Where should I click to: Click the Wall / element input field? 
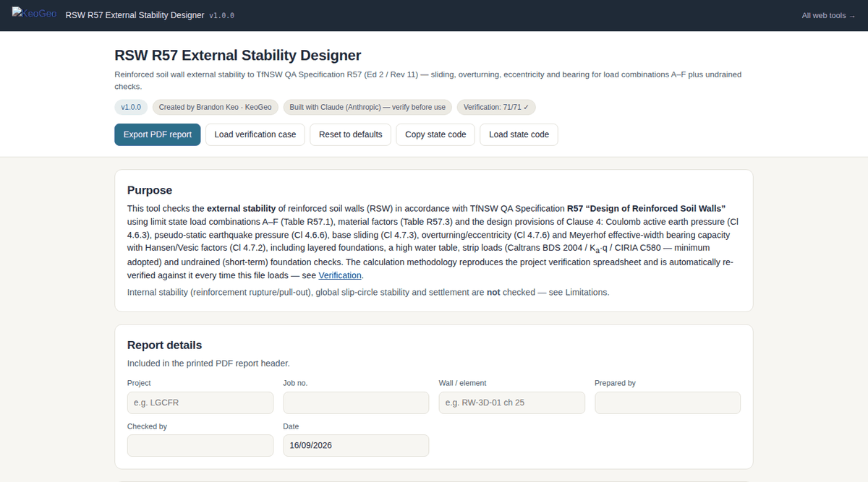click(512, 403)
